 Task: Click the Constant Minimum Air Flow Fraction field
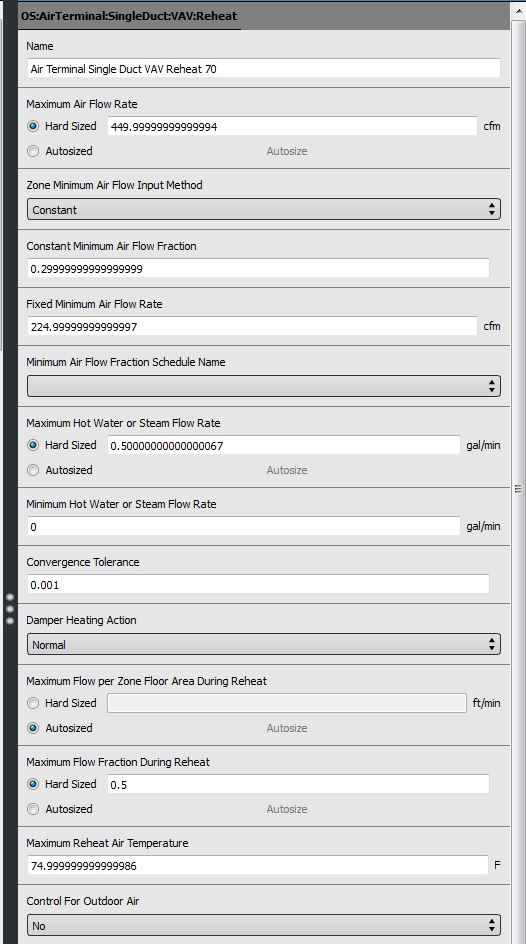coord(258,269)
